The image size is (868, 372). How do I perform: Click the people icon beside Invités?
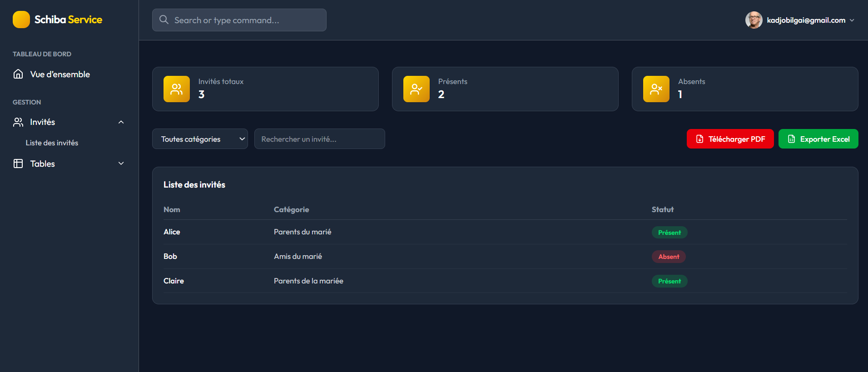tap(18, 122)
